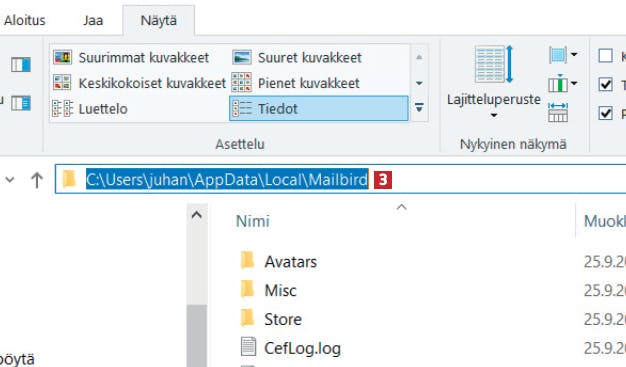Screen dimensions: 626x367
Task: Uncheck the bottom checked checkbox in ribbon
Action: pos(605,113)
